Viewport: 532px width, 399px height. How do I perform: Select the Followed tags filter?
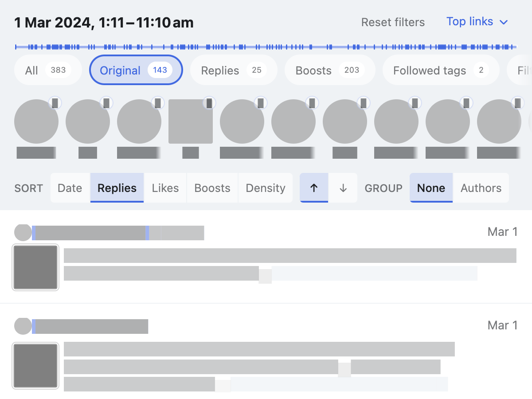[x=440, y=70]
